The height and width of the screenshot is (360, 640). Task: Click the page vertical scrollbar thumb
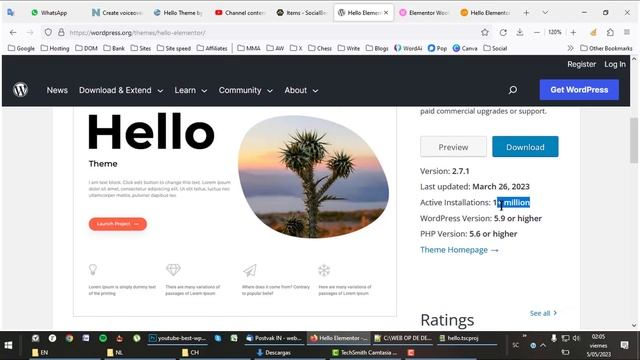point(633,140)
